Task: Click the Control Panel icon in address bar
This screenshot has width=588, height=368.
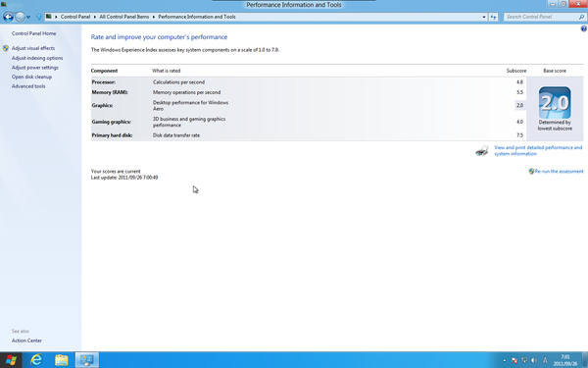Action: pos(48,17)
